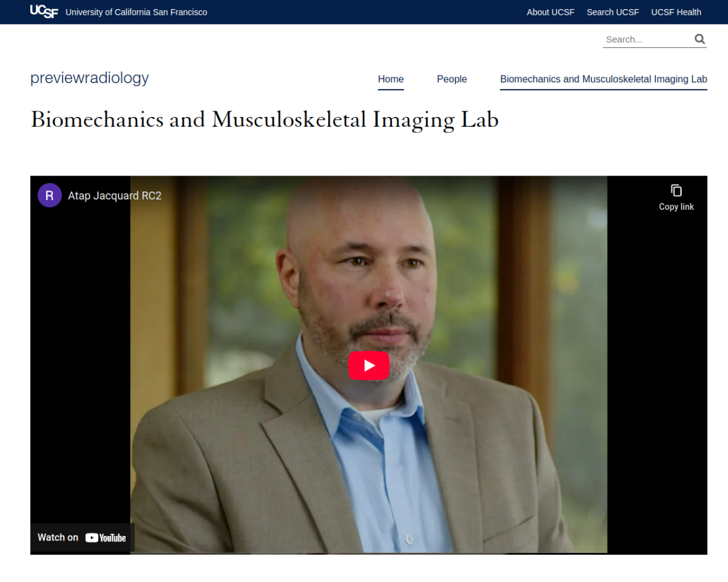The image size is (728, 582).
Task: Play the video with red YouTube button
Action: [x=369, y=365]
